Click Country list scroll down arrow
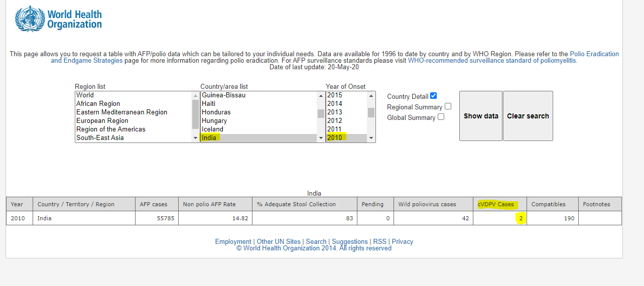Image resolution: width=644 pixels, height=286 pixels. pyautogui.click(x=321, y=138)
